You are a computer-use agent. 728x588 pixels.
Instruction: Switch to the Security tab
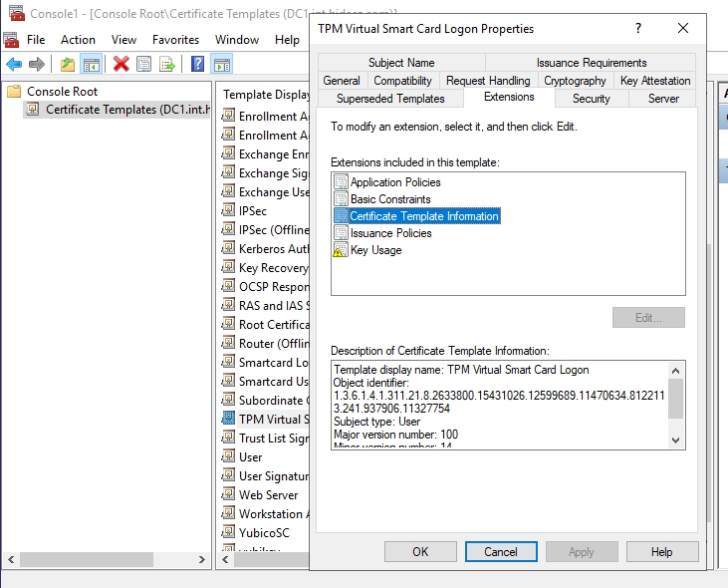[591, 99]
